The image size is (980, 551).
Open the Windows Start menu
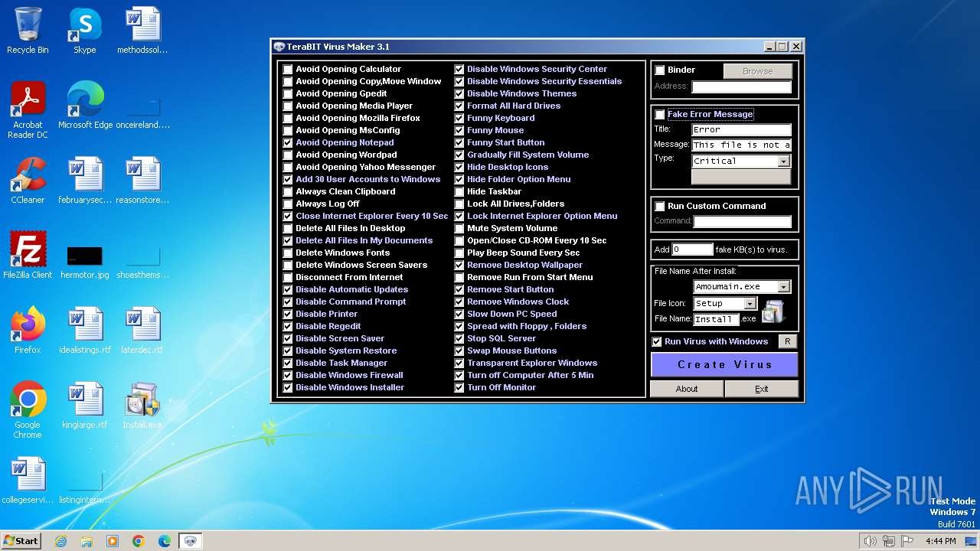[x=21, y=541]
